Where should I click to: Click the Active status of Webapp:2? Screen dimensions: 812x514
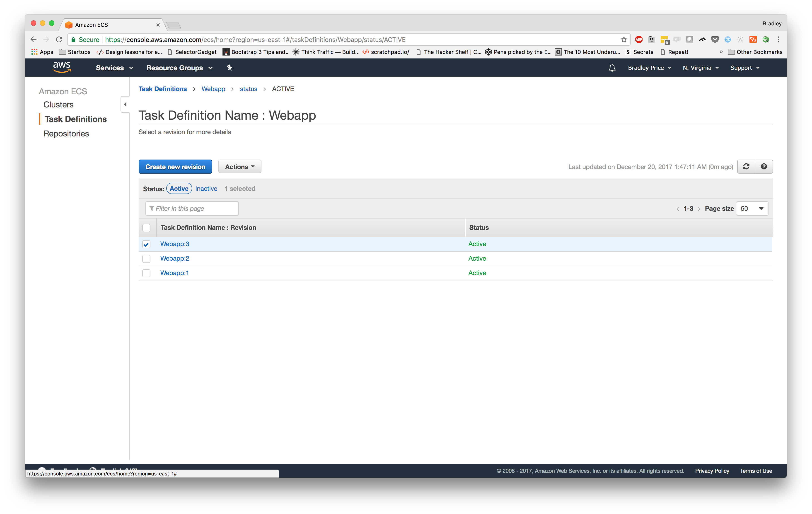477,258
